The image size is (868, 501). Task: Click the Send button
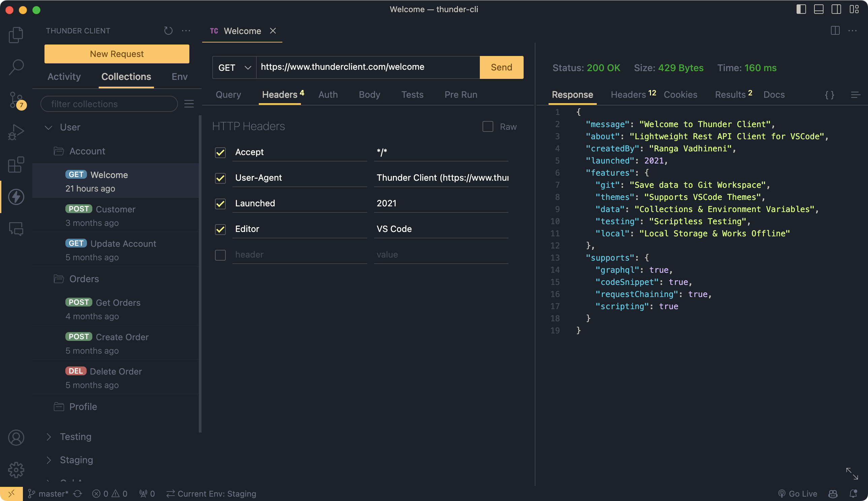501,66
